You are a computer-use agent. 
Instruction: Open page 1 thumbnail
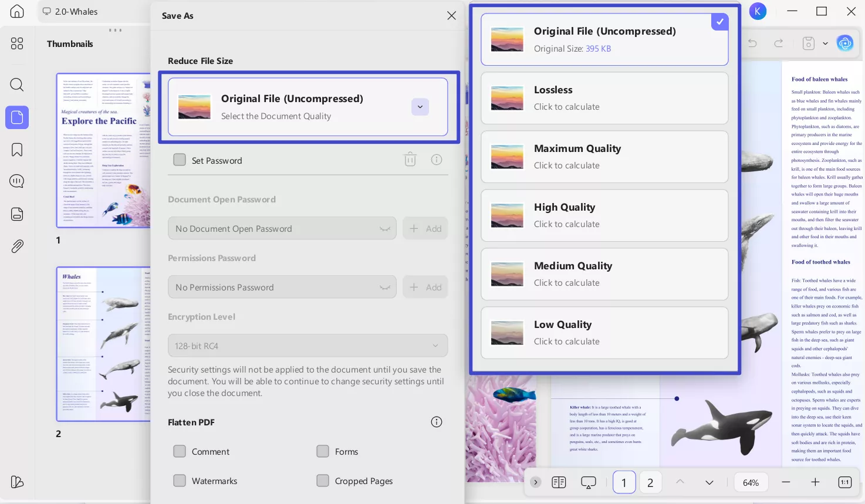click(103, 150)
